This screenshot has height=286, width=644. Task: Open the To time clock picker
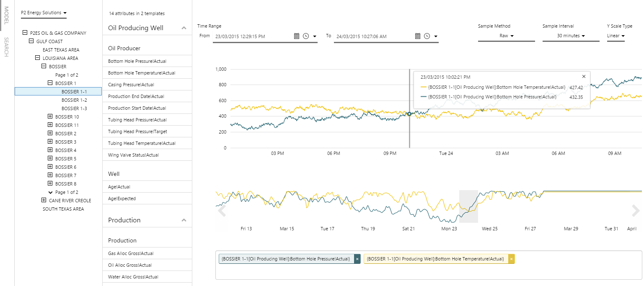pyautogui.click(x=427, y=36)
